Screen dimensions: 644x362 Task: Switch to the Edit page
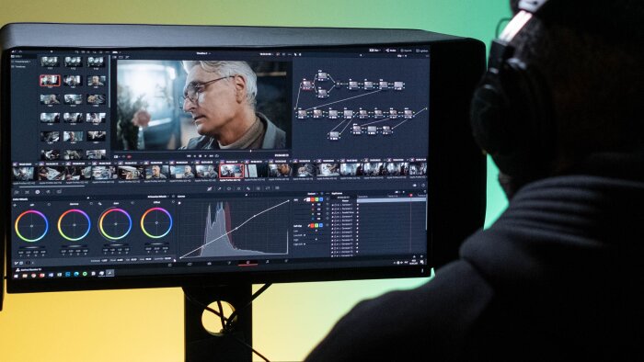pyautogui.click(x=210, y=263)
